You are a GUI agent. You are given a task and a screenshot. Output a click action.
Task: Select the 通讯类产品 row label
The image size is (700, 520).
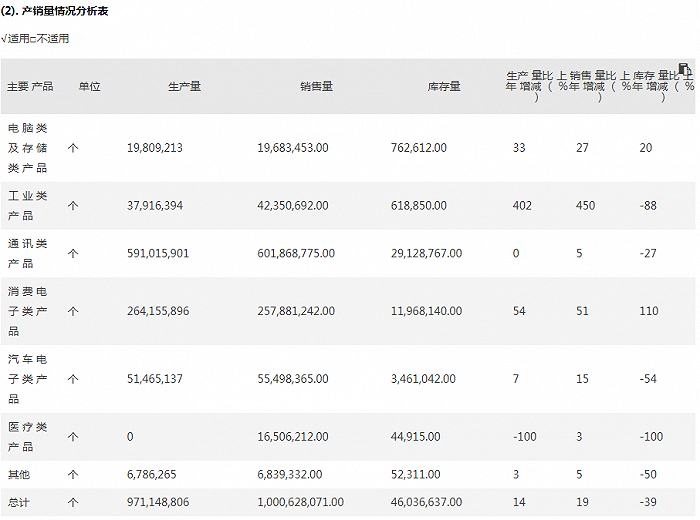coord(28,253)
